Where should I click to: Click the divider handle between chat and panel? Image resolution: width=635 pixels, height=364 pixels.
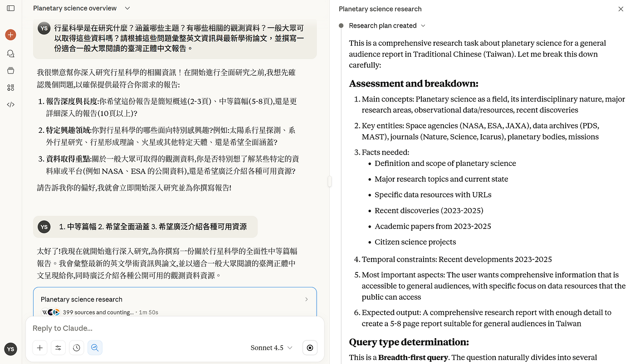(330, 181)
